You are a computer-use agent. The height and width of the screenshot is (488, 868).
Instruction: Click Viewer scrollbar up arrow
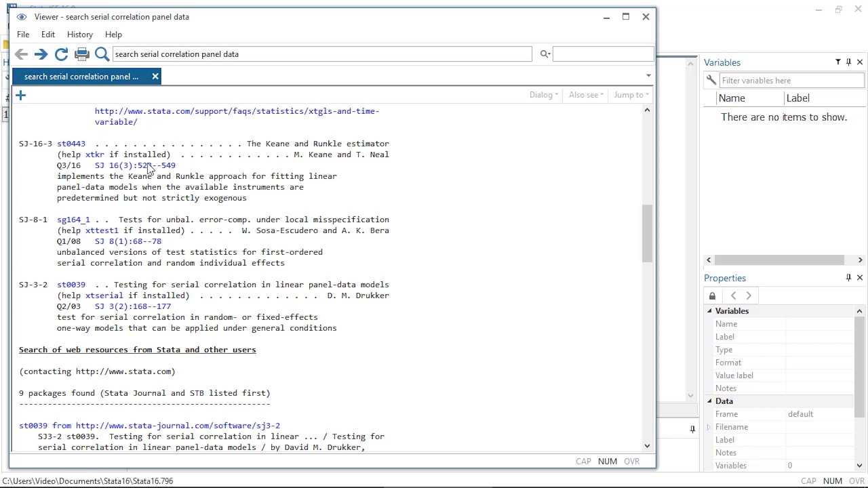coord(647,110)
